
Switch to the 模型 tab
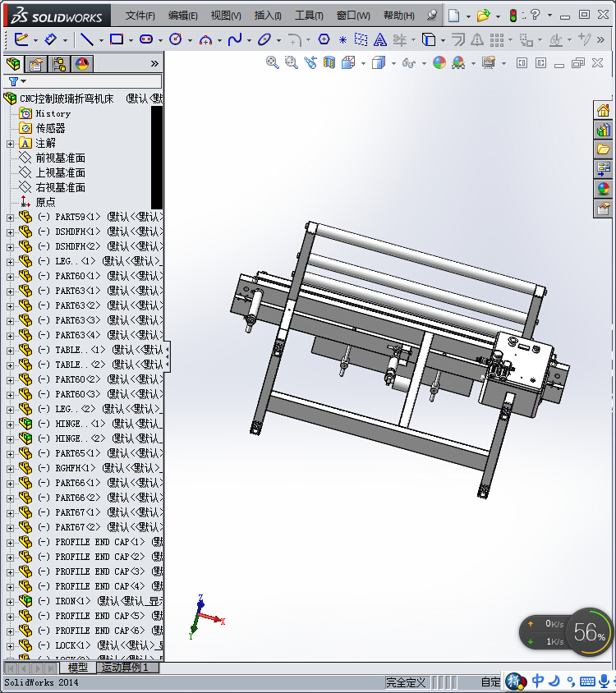coord(77,668)
